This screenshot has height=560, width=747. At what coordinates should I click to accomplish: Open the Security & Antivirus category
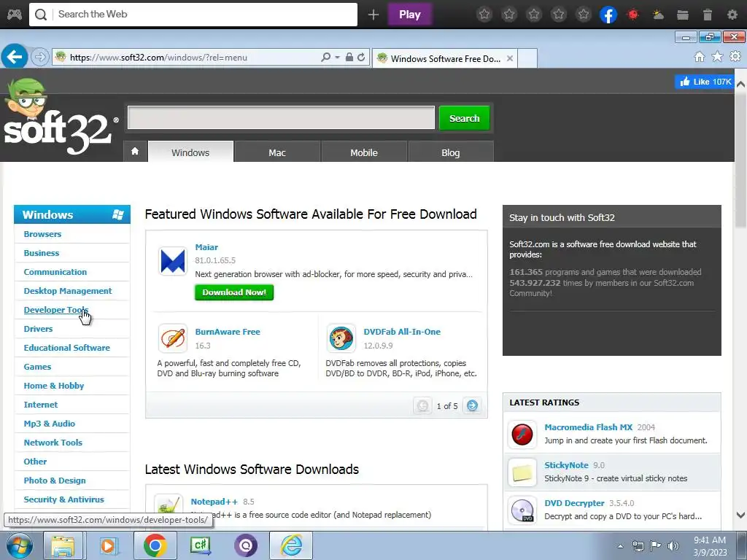64,499
